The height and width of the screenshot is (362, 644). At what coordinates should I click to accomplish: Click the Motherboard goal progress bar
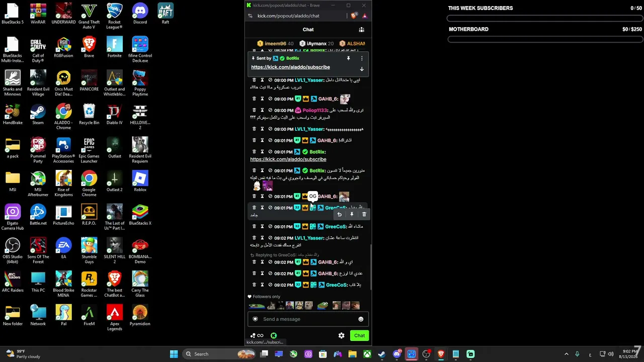544,40
